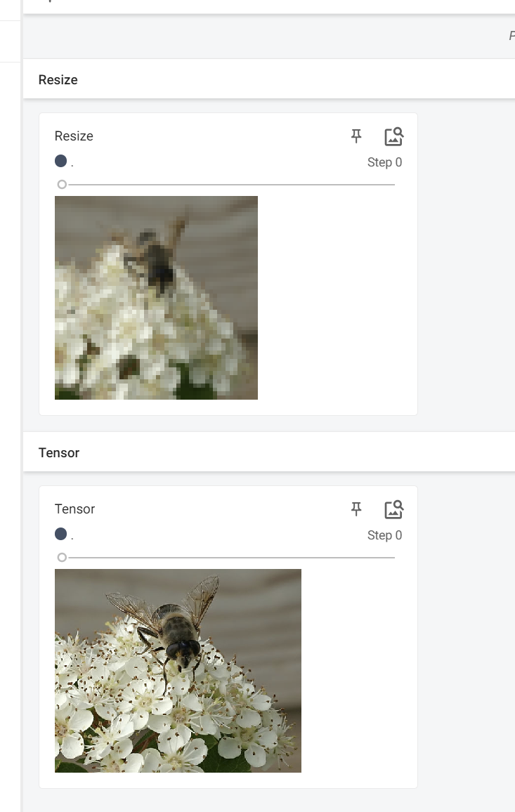This screenshot has width=515, height=812.
Task: Open the pixelated bee image in Resize card
Action: click(x=156, y=298)
